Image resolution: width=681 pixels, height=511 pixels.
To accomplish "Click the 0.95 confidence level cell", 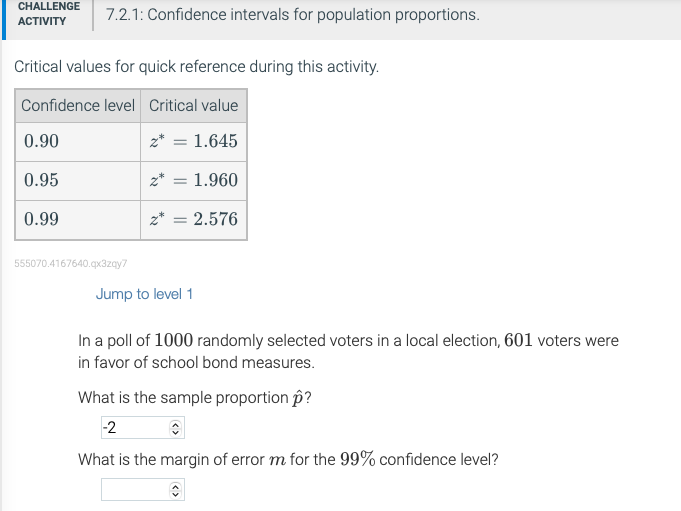I will [41, 181].
